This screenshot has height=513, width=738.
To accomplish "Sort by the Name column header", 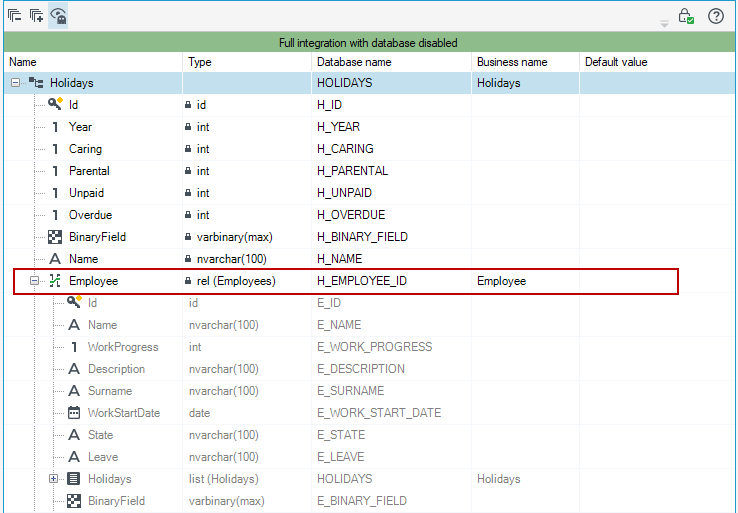I will pos(93,62).
